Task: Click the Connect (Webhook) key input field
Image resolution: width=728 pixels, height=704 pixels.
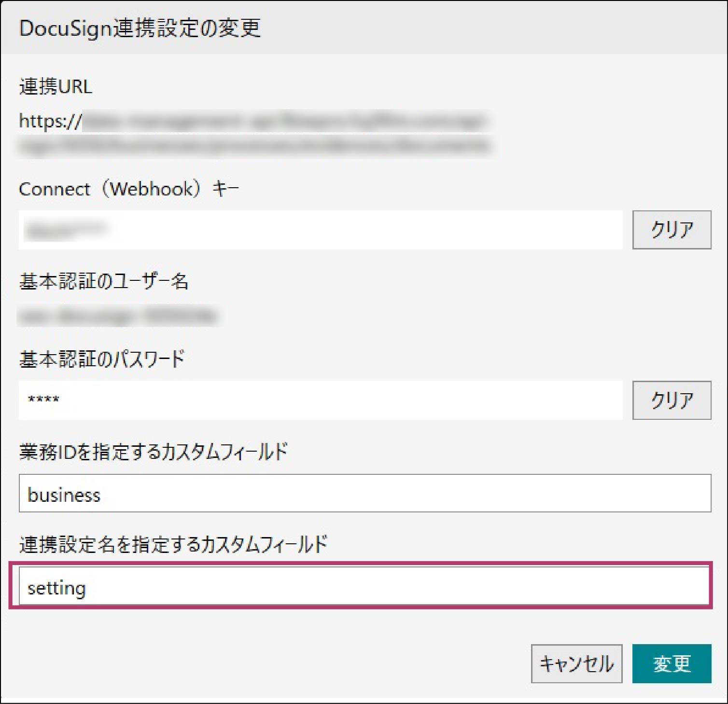Action: click(x=321, y=230)
